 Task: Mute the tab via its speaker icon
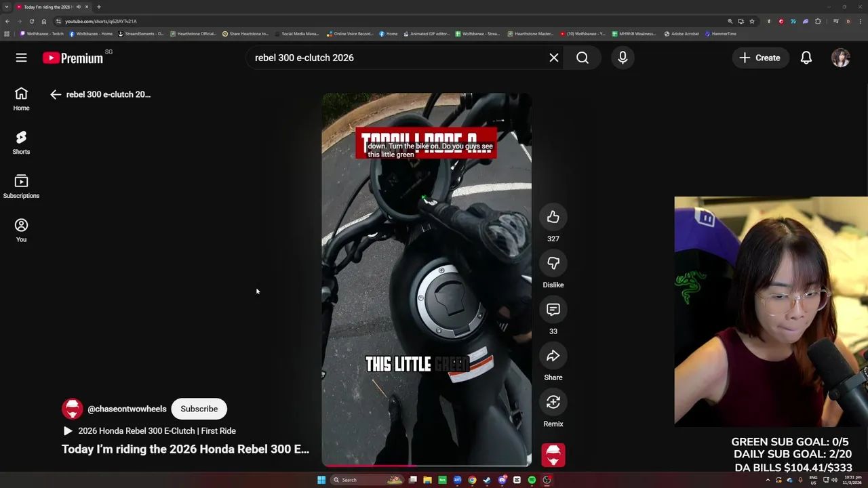coord(79,7)
